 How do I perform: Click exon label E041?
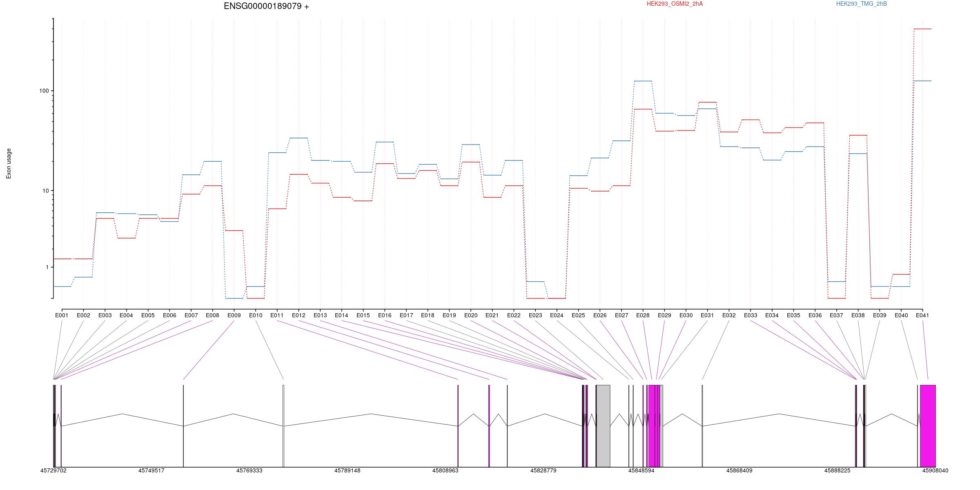coord(922,315)
